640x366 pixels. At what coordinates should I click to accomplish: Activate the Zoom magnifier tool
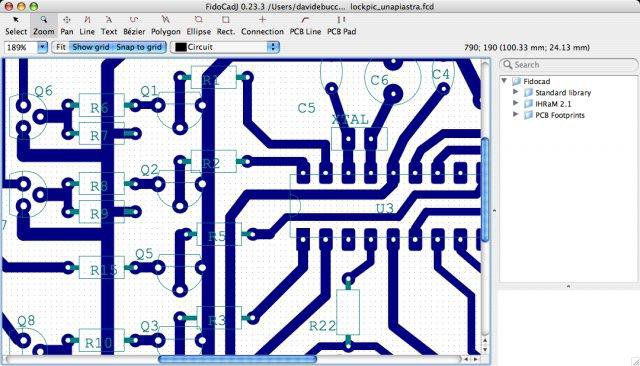click(x=44, y=25)
